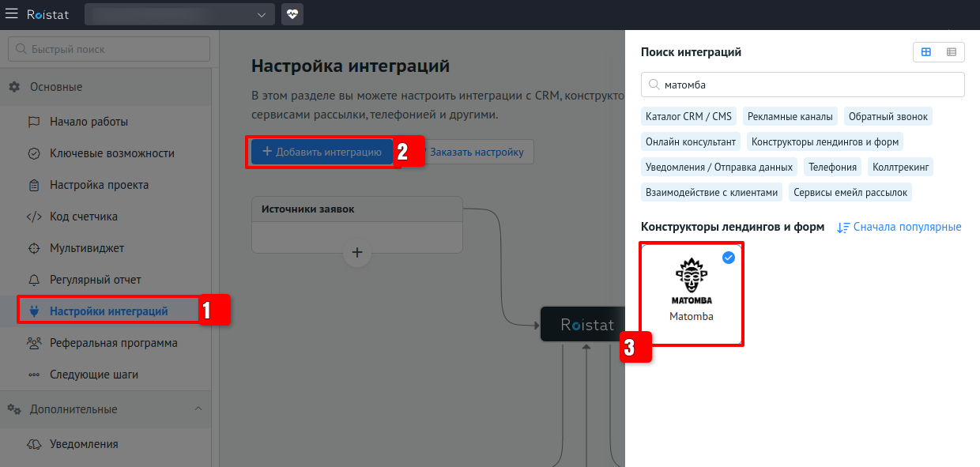This screenshot has width=980, height=467.
Task: Switch to grid view of integrations
Action: (925, 52)
